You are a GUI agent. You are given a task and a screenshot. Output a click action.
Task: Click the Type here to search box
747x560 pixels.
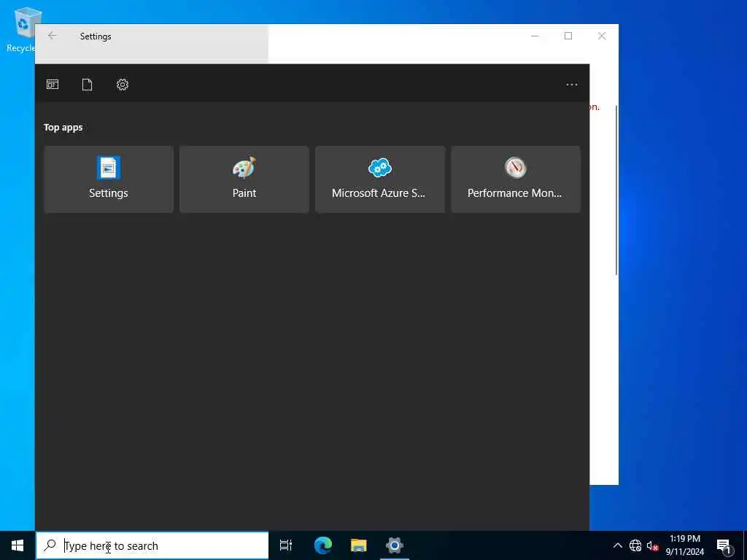tap(152, 545)
